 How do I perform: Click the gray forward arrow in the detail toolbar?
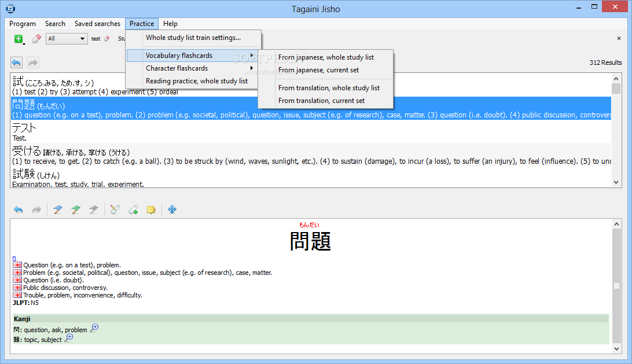36,209
